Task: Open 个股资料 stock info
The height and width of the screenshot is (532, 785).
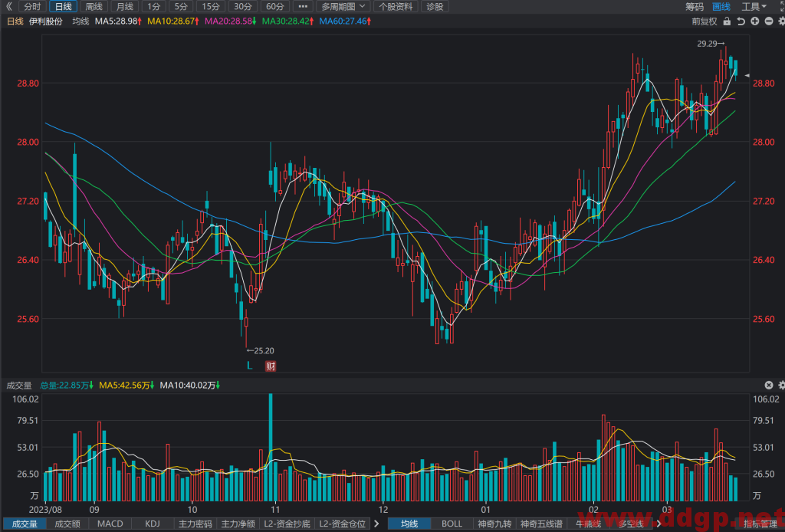Action: coord(396,6)
